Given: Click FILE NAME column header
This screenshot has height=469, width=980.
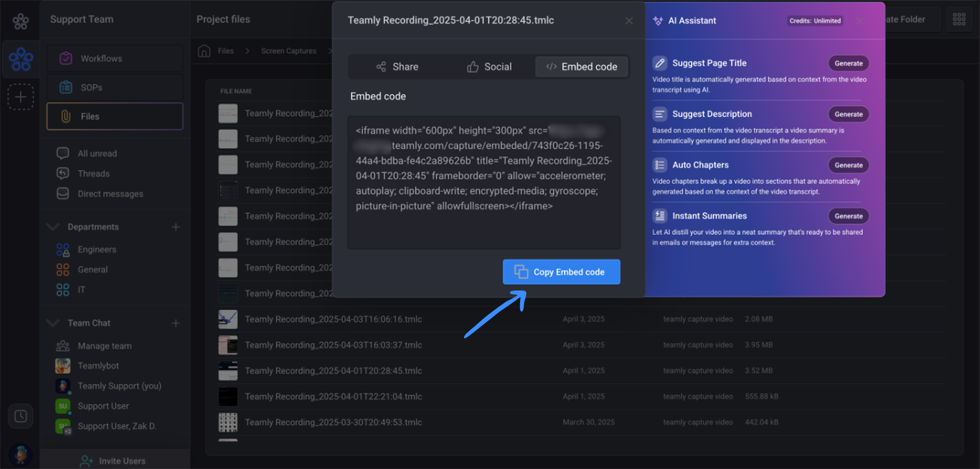Looking at the screenshot, I should click(236, 91).
